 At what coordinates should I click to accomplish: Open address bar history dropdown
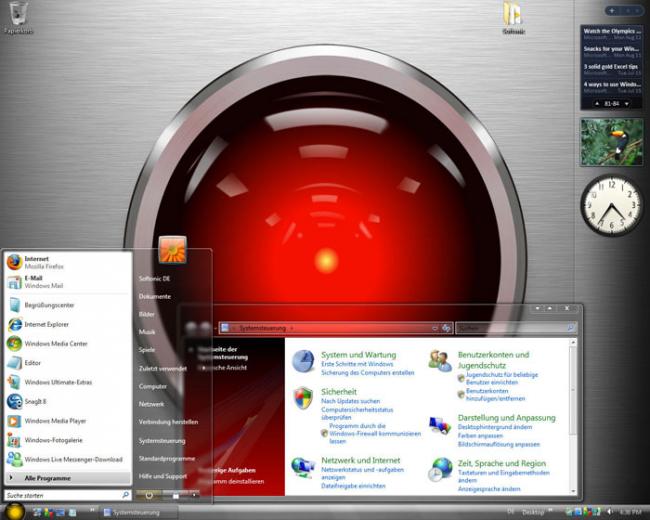point(435,328)
